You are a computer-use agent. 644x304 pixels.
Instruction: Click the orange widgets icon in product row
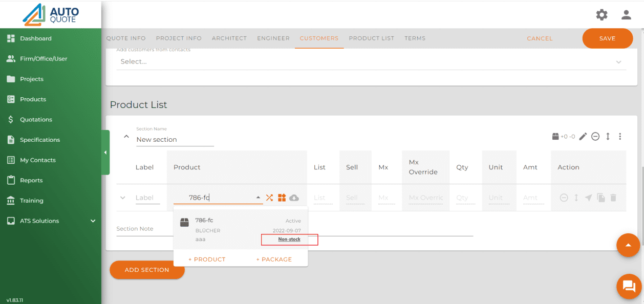pyautogui.click(x=282, y=198)
